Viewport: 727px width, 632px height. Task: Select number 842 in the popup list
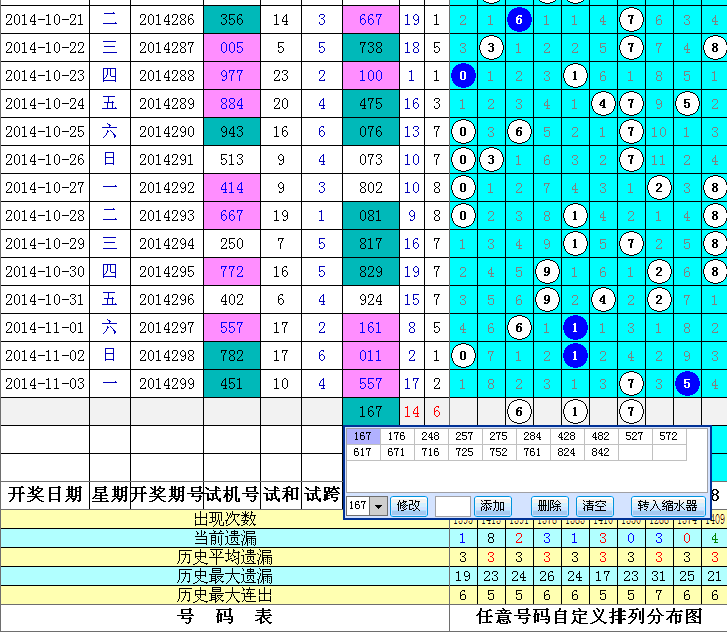(599, 452)
